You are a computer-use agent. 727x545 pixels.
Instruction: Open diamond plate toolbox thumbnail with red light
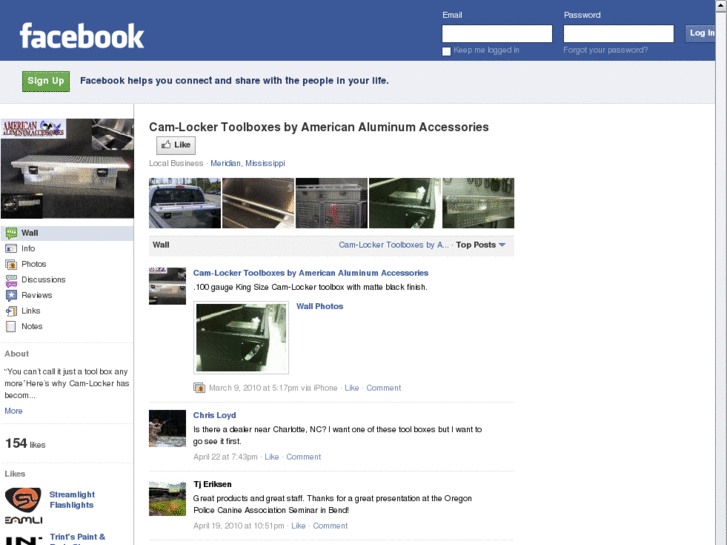point(332,203)
